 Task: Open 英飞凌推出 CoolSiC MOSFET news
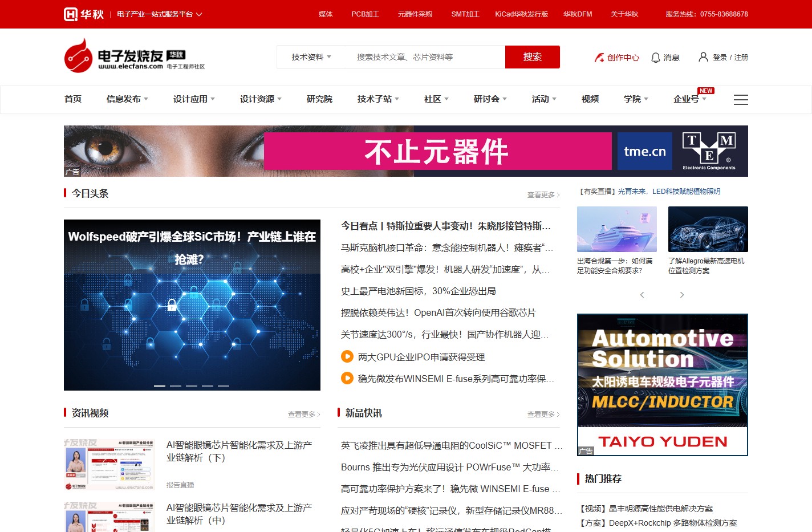pos(452,445)
